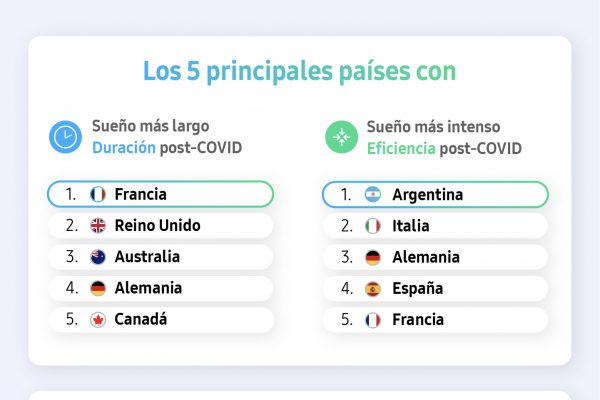The image size is (600, 400).
Task: Click the "Sueño más intenso" heading
Action: click(x=433, y=127)
